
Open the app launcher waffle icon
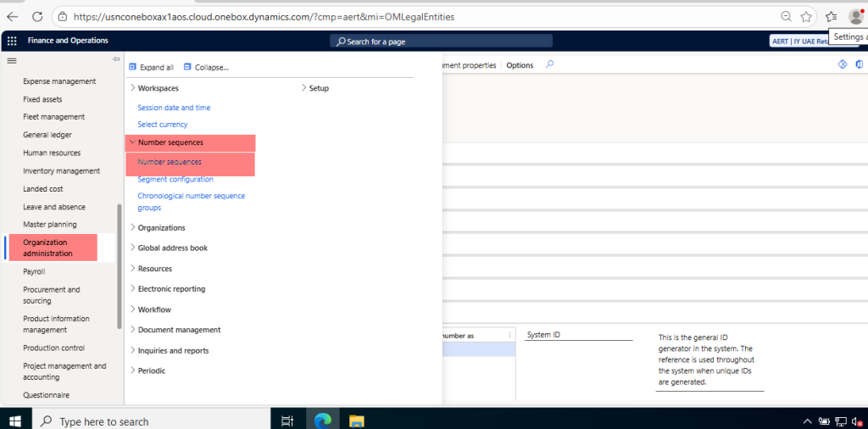(12, 41)
